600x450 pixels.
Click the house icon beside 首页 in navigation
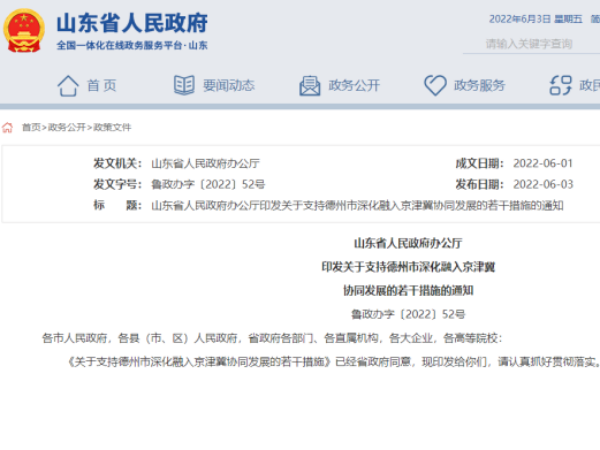point(67,85)
